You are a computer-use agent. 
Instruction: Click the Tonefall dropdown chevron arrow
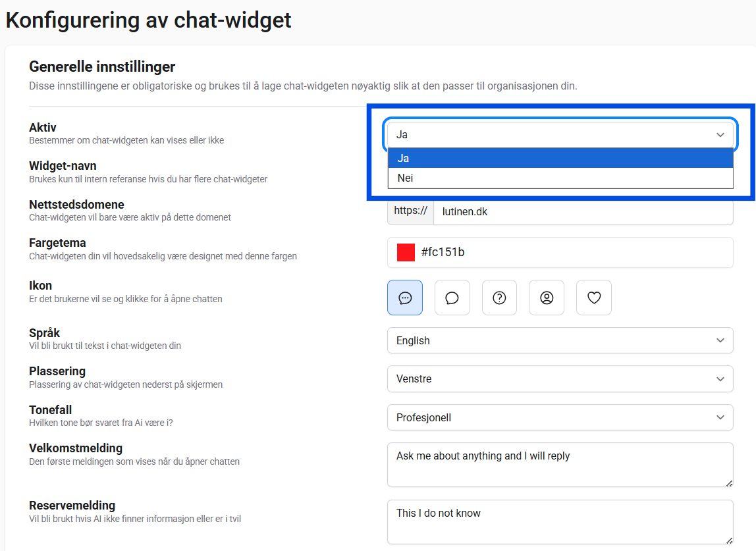[720, 417]
